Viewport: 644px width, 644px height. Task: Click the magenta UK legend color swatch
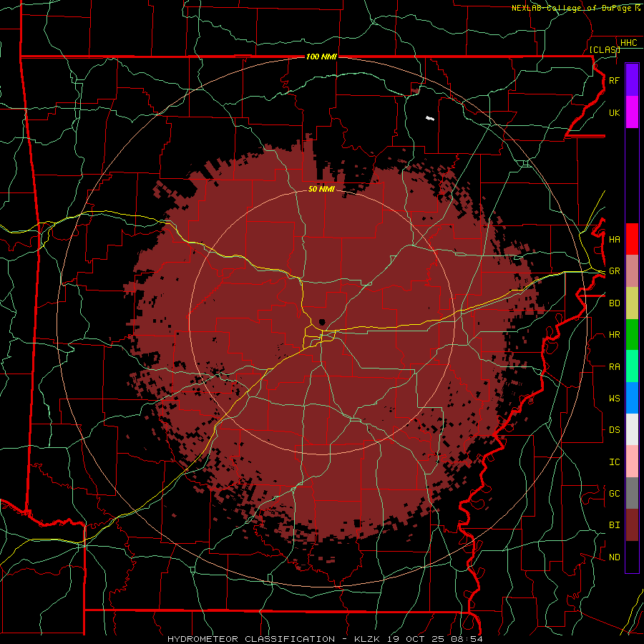click(632, 112)
